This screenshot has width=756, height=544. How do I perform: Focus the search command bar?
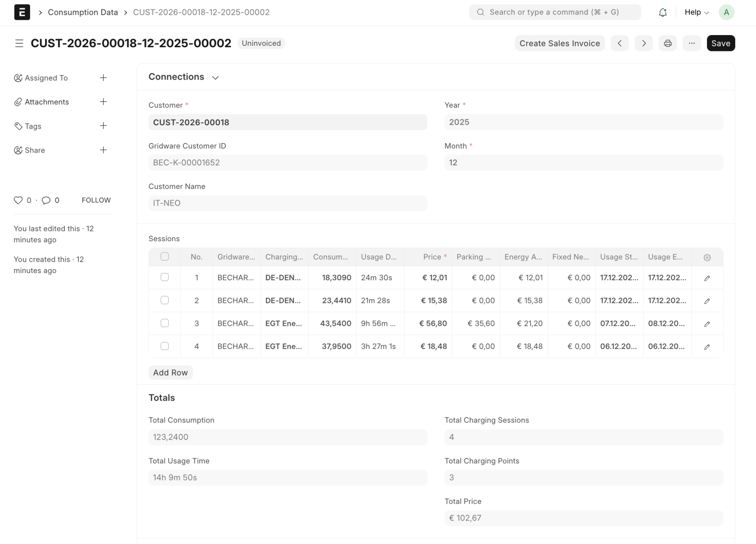coord(555,12)
